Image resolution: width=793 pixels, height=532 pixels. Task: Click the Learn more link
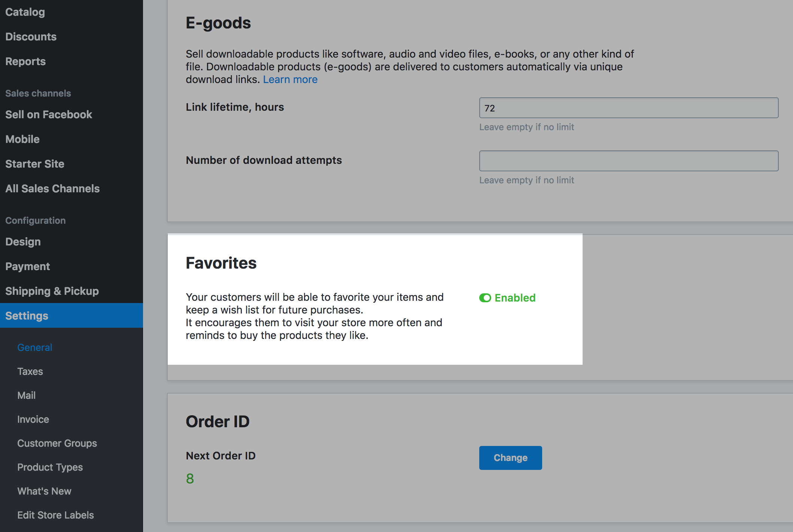[290, 79]
